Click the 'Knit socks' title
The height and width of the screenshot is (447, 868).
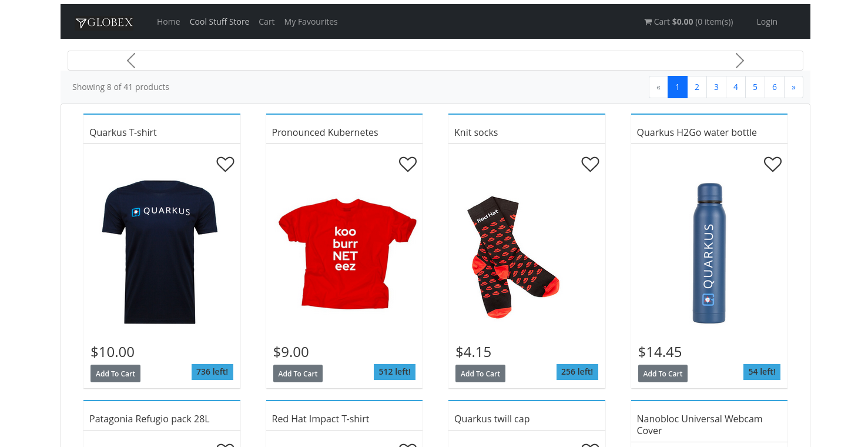(476, 132)
